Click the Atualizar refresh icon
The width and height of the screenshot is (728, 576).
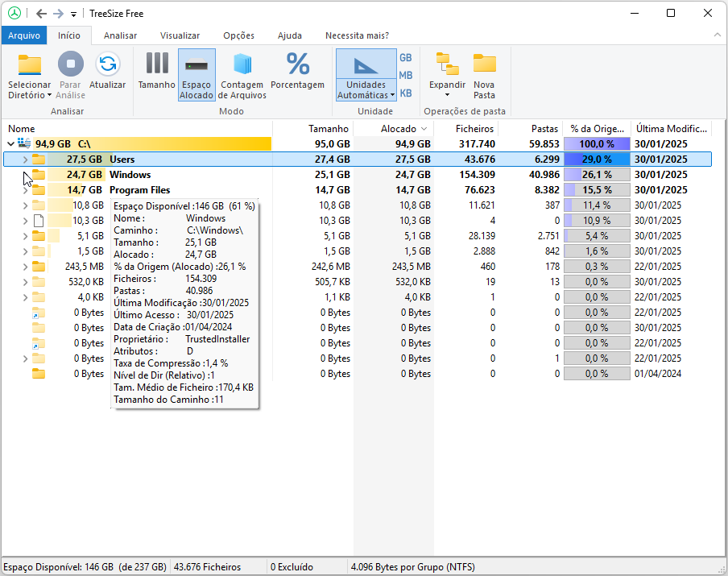point(108,64)
